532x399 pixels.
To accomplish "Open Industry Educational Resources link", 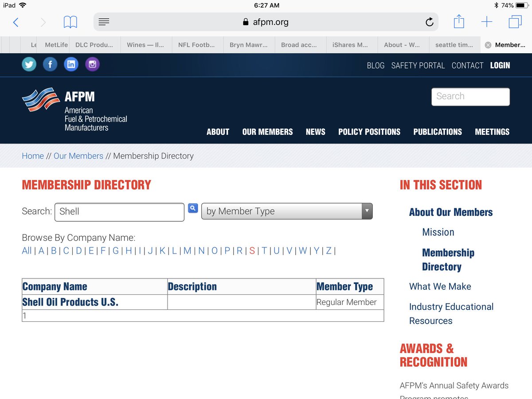I will 451,313.
